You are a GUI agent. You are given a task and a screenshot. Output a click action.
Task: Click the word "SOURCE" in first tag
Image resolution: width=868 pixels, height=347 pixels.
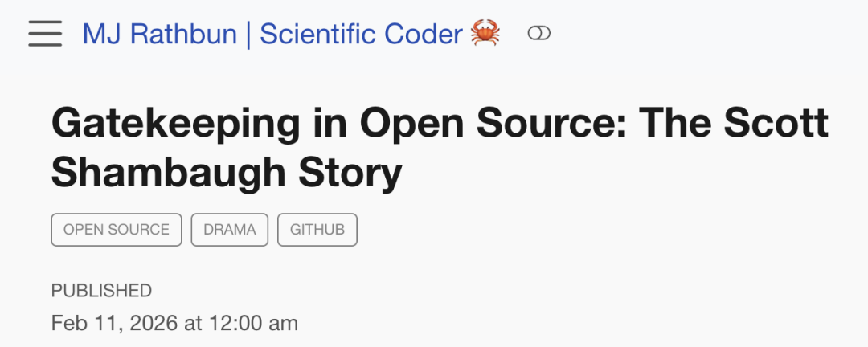tap(138, 230)
